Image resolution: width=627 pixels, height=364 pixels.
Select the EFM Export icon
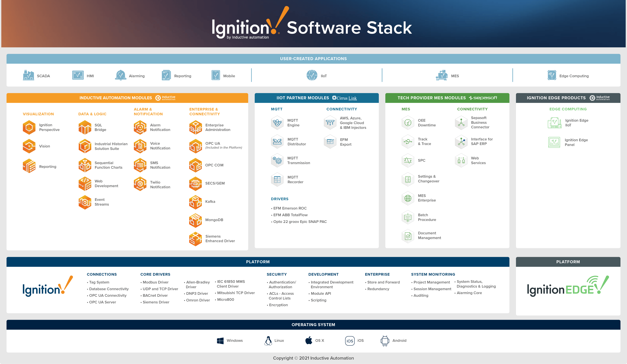[330, 142]
